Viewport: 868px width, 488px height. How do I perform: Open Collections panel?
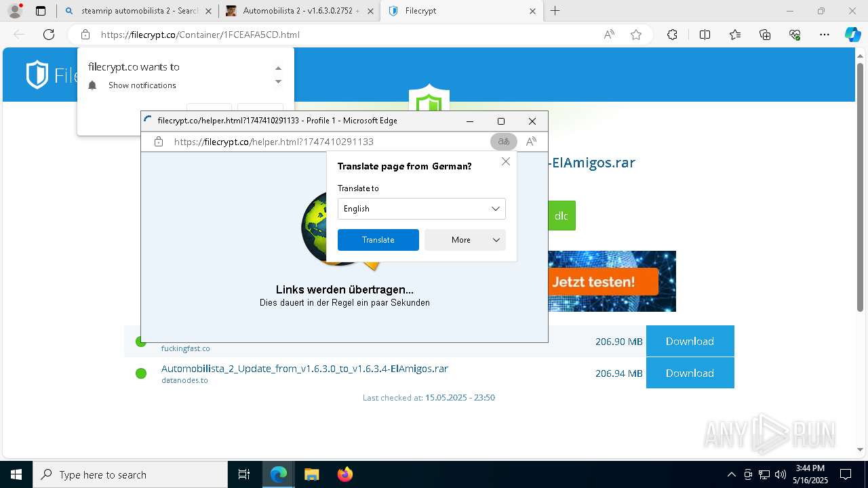pyautogui.click(x=765, y=35)
